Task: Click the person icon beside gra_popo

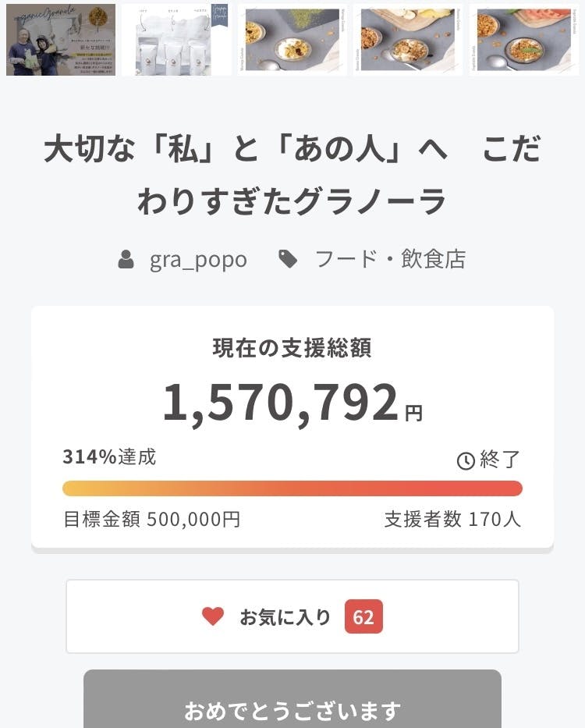Action: 126,259
